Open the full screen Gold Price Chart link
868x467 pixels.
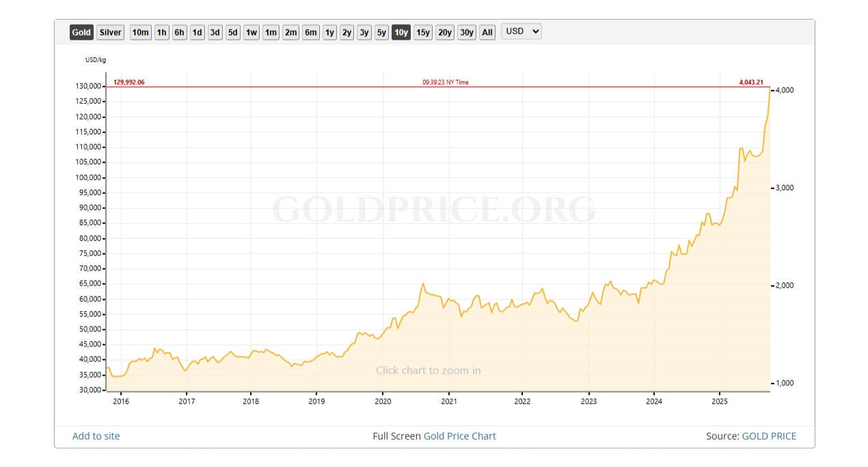pos(459,436)
